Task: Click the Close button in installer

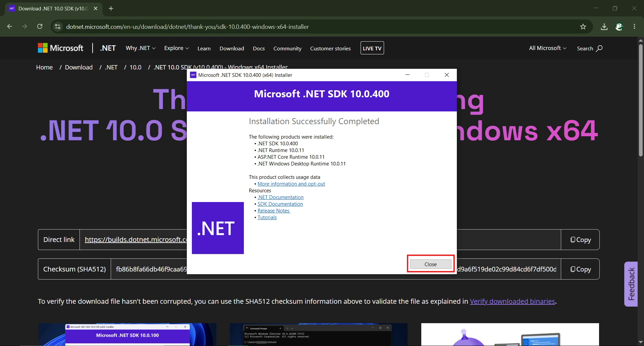Action: tap(431, 264)
